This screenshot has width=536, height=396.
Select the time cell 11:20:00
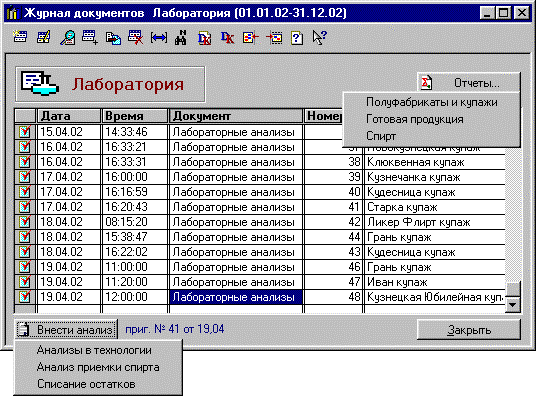[x=135, y=282]
